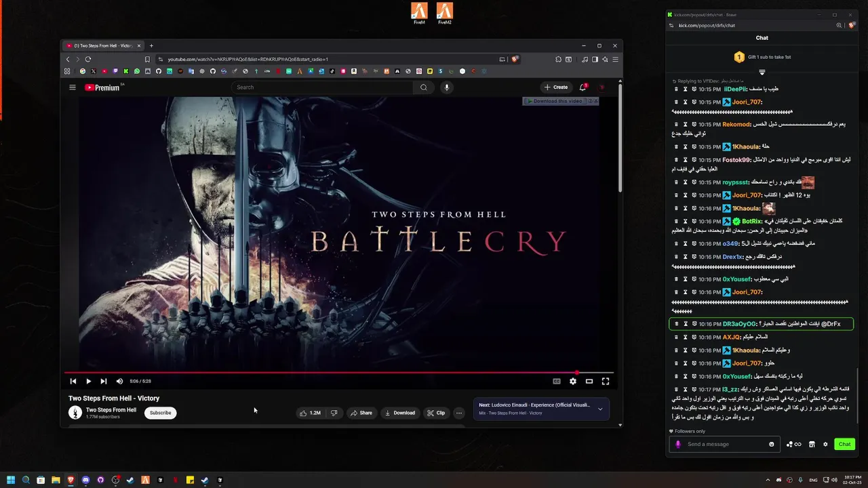
Task: Like the video with 1.2M likes
Action: click(x=312, y=413)
